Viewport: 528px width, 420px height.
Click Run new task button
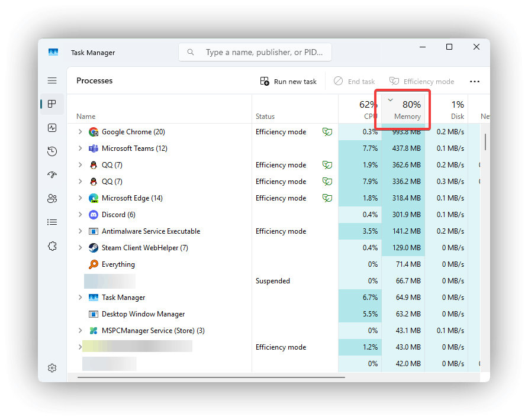coord(288,82)
